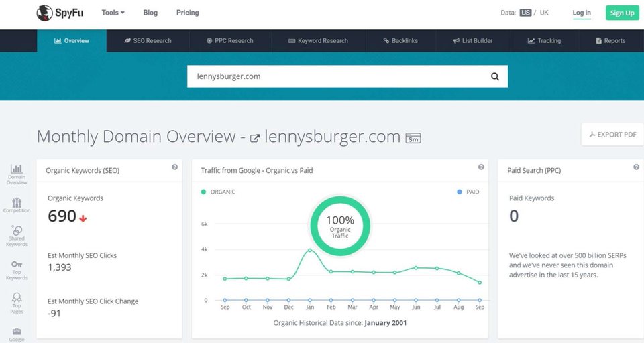Go to the Blog page
This screenshot has height=343, width=644.
click(x=150, y=13)
